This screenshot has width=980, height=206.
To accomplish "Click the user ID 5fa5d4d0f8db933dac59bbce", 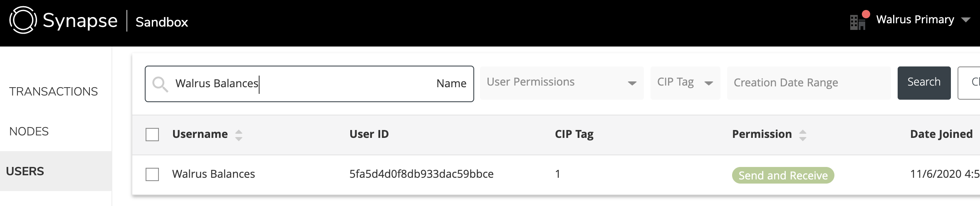I will [421, 174].
